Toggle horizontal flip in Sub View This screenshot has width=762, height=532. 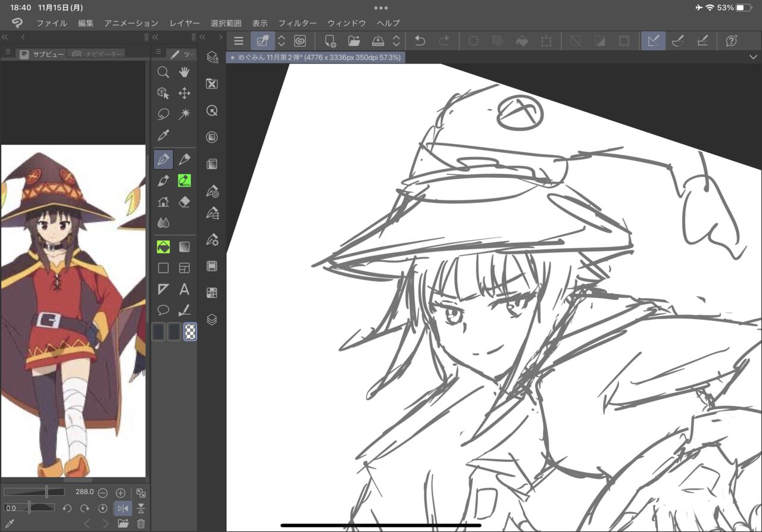pyautogui.click(x=123, y=508)
